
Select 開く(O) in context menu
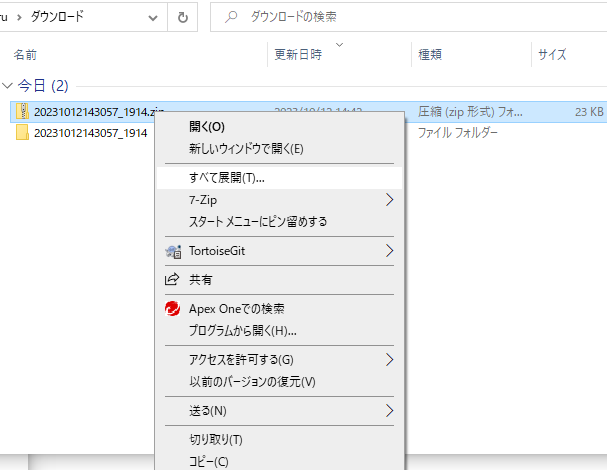[x=207, y=127]
